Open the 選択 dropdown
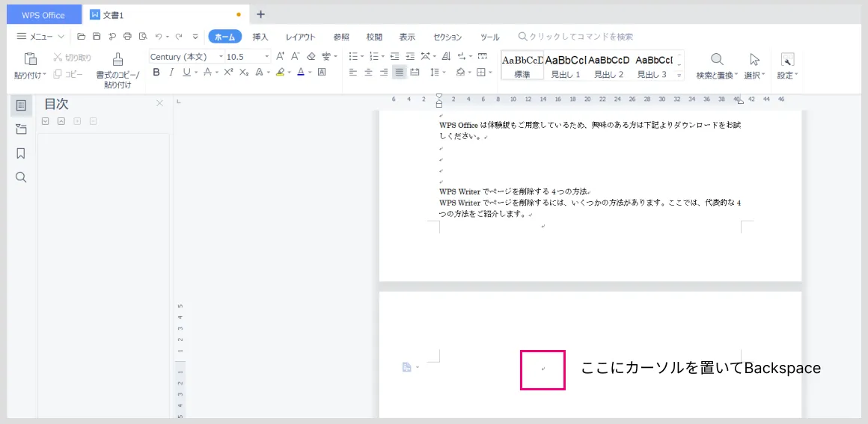868x424 pixels. point(754,76)
